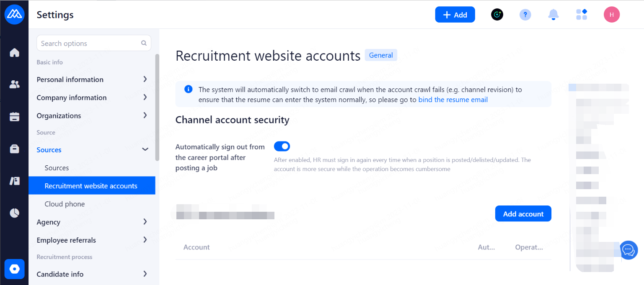Open the candidates people icon

click(x=15, y=85)
